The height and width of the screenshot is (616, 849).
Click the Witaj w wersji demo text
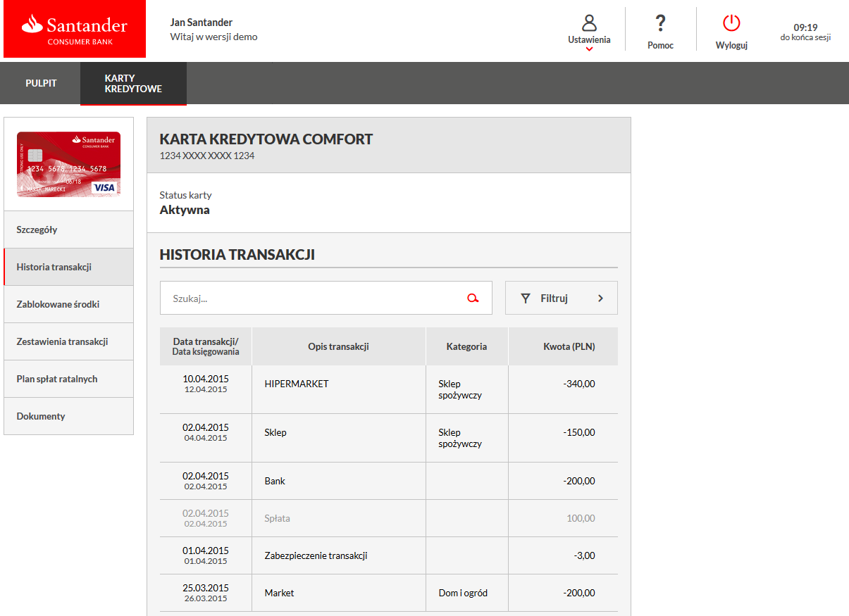point(214,37)
